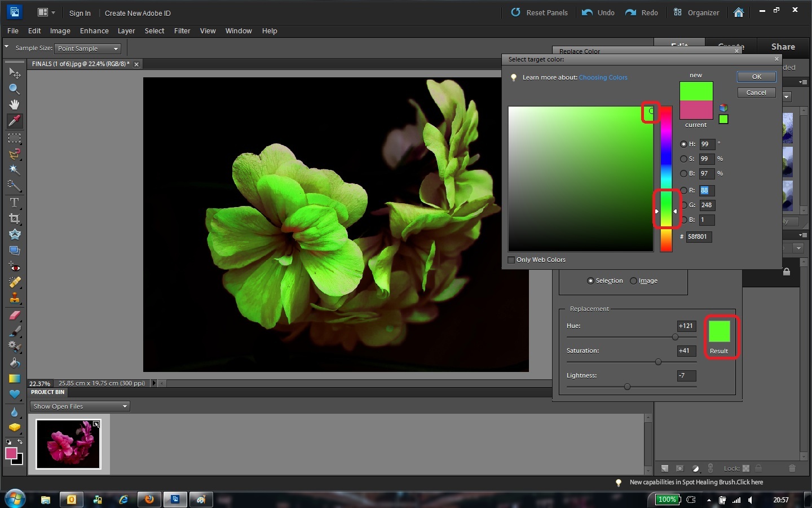The width and height of the screenshot is (812, 508).
Task: Open the Enhance menu
Action: (x=94, y=31)
